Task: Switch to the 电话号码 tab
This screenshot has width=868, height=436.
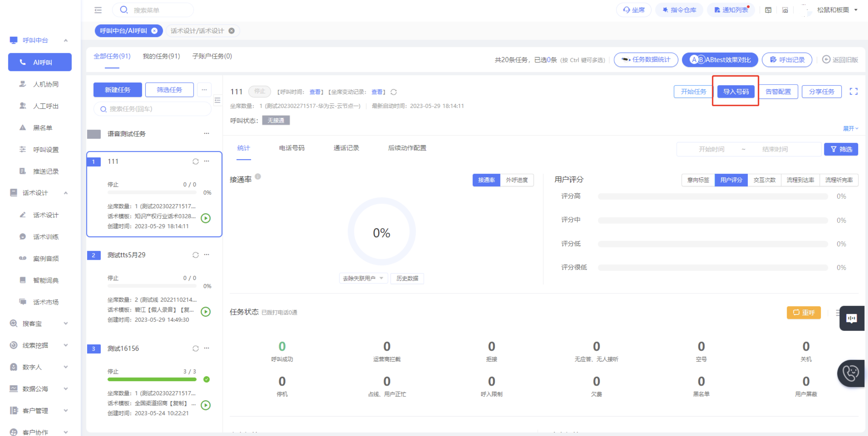Action: coord(292,148)
